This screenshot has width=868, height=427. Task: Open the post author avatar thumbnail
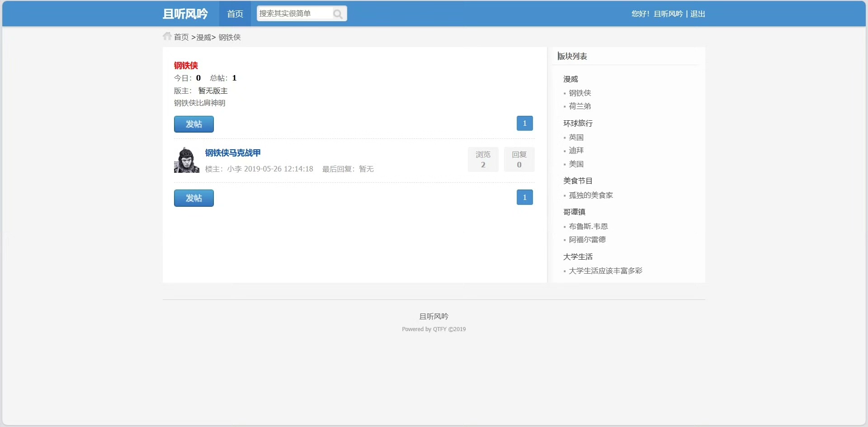click(x=187, y=160)
